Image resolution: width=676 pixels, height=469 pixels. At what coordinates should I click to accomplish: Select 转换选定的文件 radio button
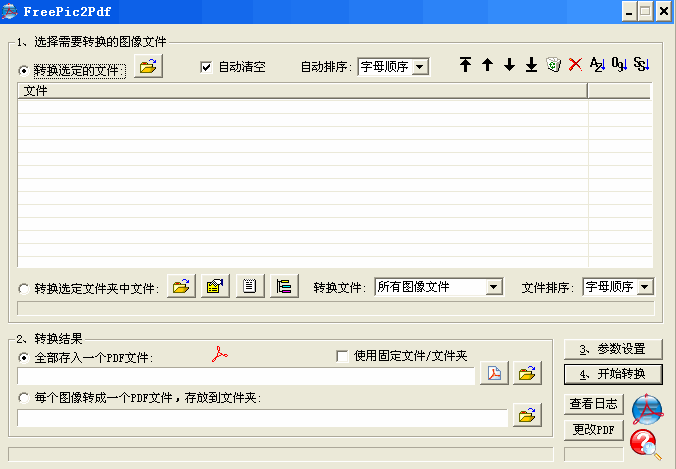click(23, 71)
